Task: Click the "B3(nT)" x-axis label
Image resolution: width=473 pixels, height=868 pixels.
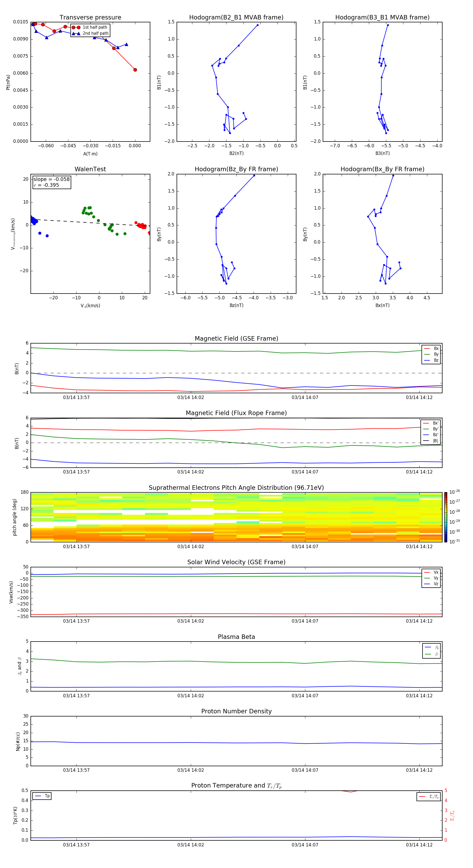Action: tap(382, 153)
